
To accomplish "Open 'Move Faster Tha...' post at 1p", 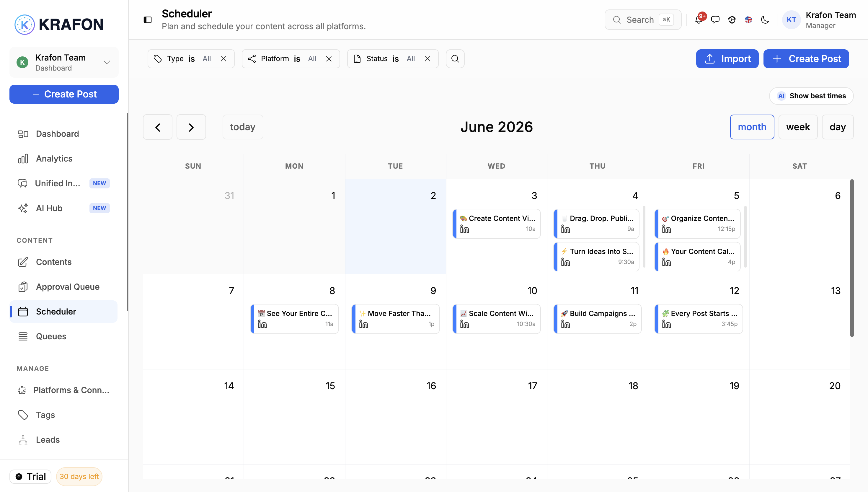I will (x=396, y=319).
